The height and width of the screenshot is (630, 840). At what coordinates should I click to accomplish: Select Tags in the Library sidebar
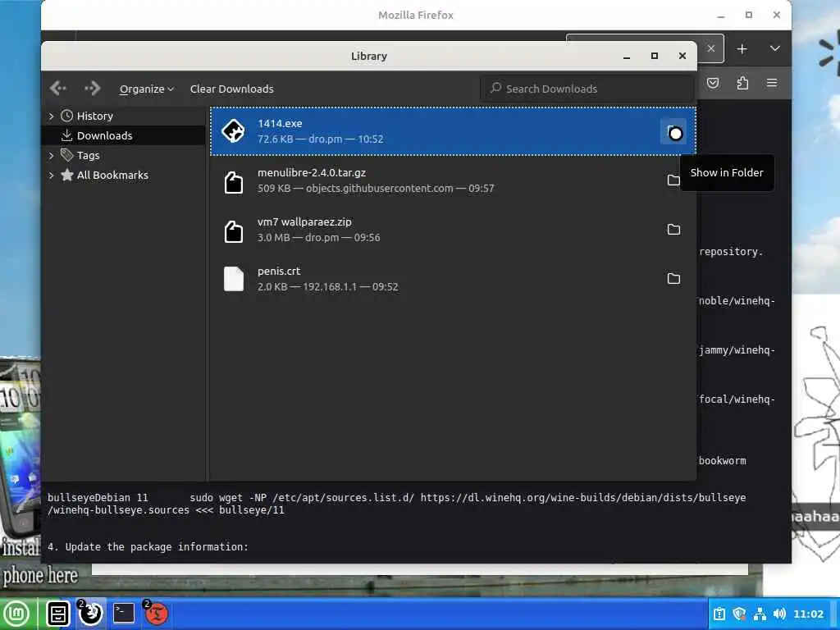tap(89, 155)
